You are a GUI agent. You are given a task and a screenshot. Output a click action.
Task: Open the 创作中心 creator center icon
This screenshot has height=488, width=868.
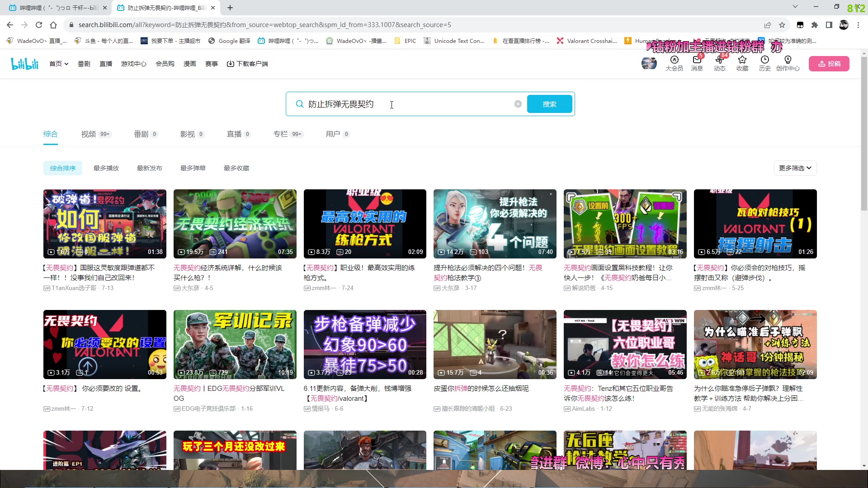pyautogui.click(x=788, y=63)
